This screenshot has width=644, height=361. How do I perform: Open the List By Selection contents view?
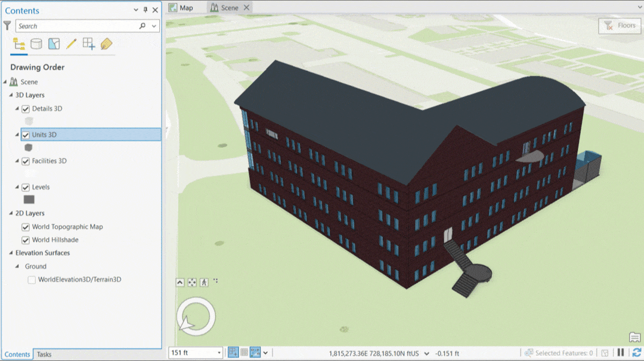(x=52, y=43)
